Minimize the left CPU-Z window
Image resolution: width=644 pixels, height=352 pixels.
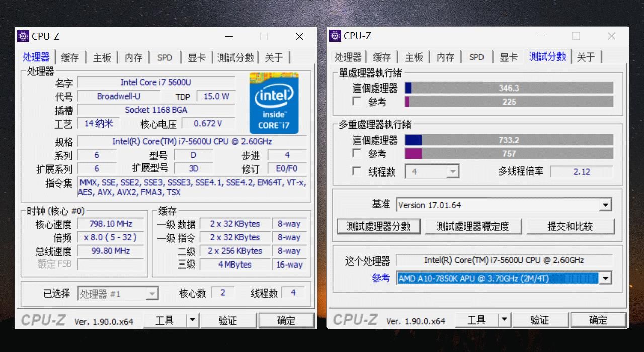pos(229,36)
